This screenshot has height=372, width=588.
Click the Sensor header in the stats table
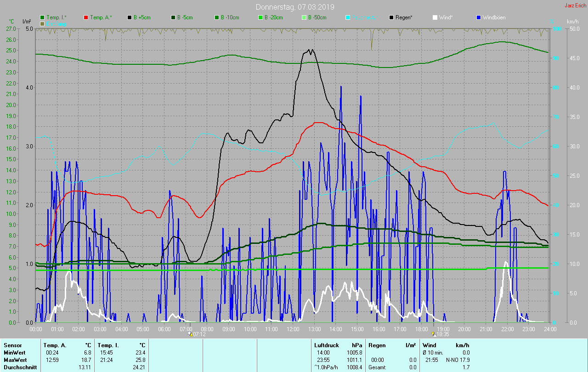12,345
